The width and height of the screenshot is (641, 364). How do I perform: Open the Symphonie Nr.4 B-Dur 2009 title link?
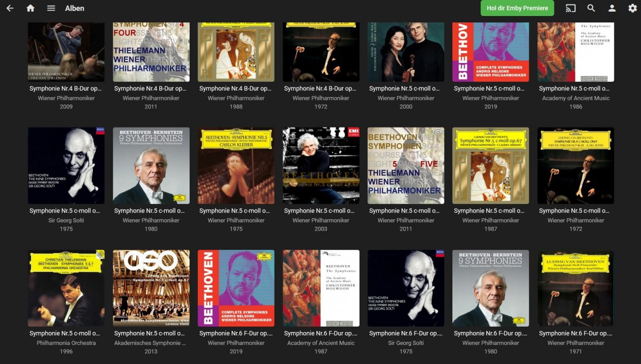(x=66, y=89)
